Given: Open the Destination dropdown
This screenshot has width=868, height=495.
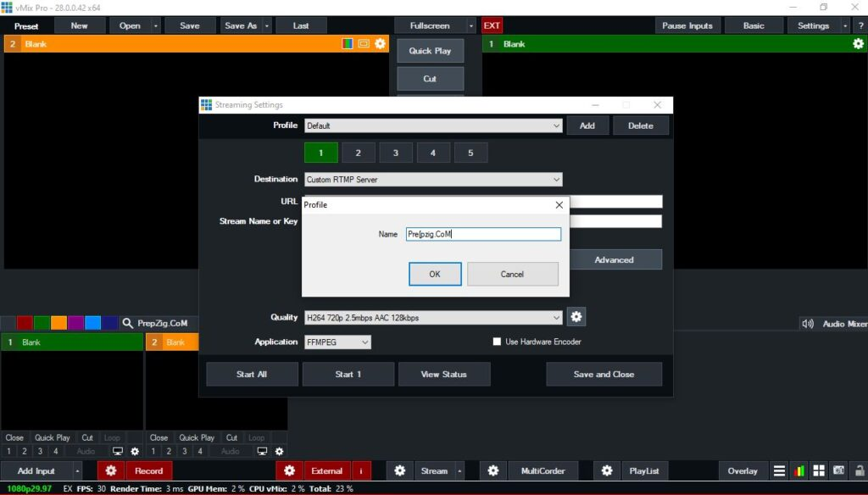Looking at the screenshot, I should tap(433, 180).
